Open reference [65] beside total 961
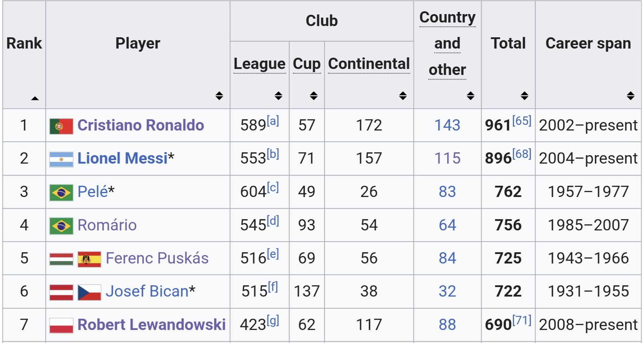 tap(522, 121)
